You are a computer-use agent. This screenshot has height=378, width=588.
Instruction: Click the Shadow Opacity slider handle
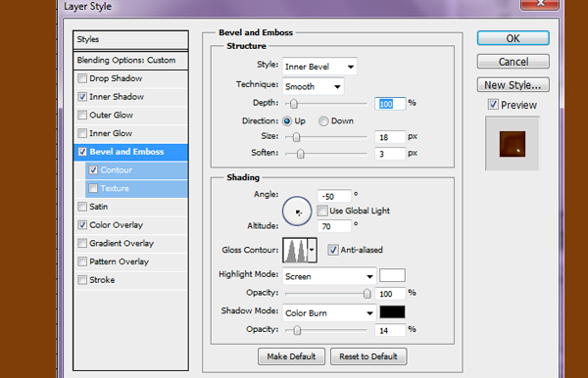click(297, 330)
